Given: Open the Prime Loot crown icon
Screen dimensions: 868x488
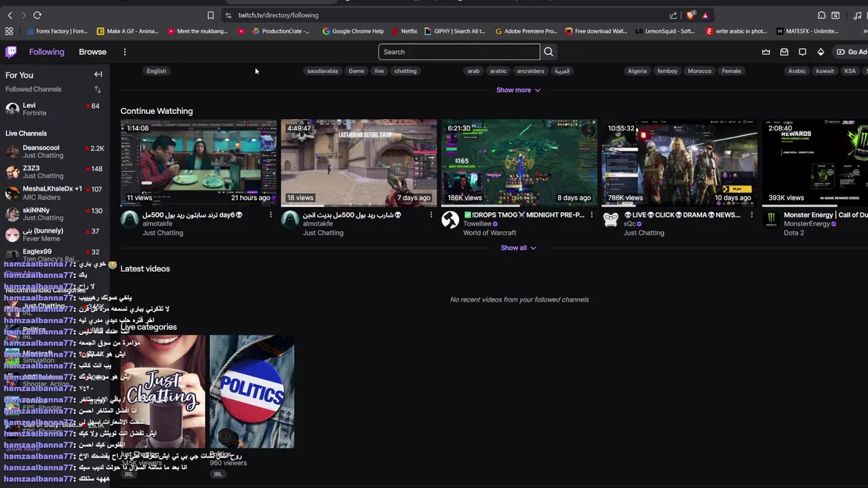Looking at the screenshot, I should (766, 52).
